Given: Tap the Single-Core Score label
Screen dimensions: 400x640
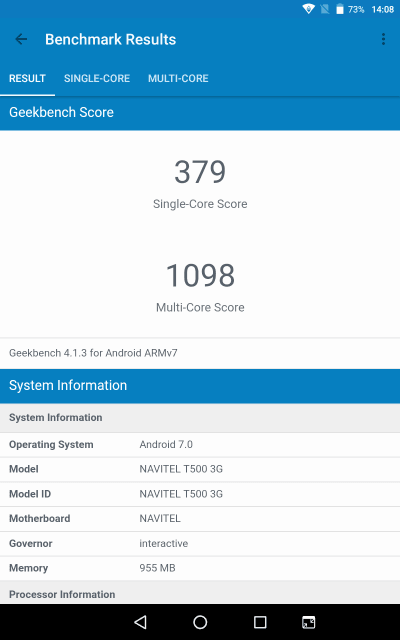Looking at the screenshot, I should click(200, 204).
